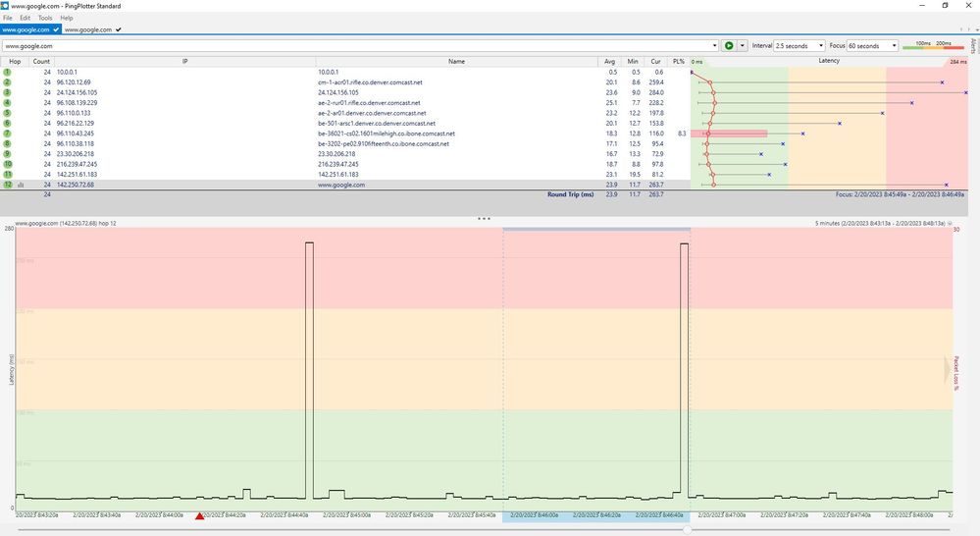This screenshot has width=980, height=536.
Task: Click the 100ms 200ms latency color scale
Action: pyautogui.click(x=933, y=45)
